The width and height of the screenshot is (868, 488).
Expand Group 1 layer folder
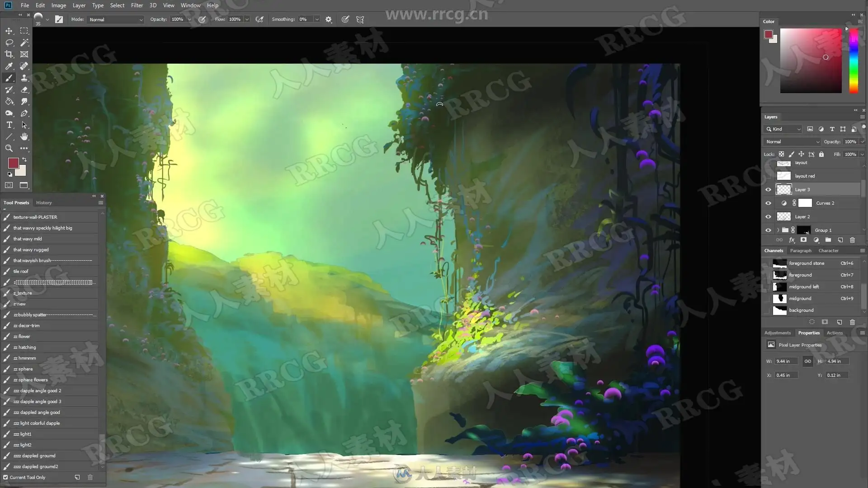(778, 230)
